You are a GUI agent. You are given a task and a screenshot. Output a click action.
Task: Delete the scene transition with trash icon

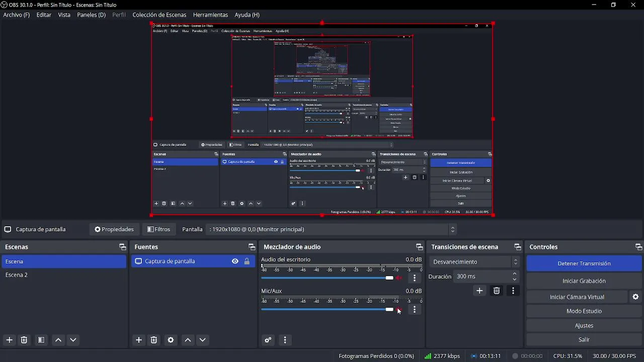[497, 291]
